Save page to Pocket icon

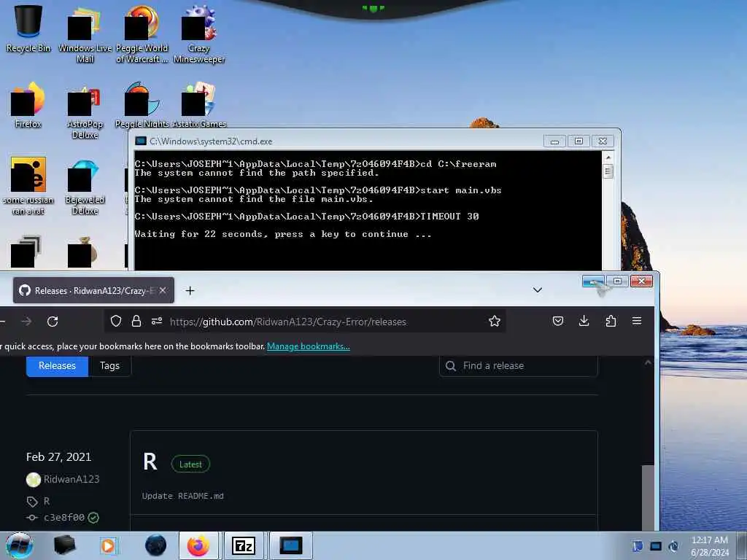coord(558,321)
